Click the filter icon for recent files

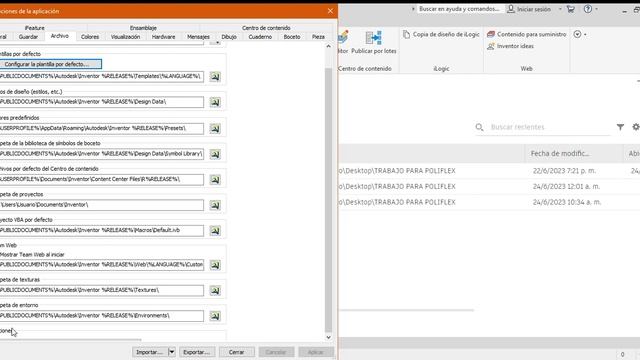[x=620, y=127]
